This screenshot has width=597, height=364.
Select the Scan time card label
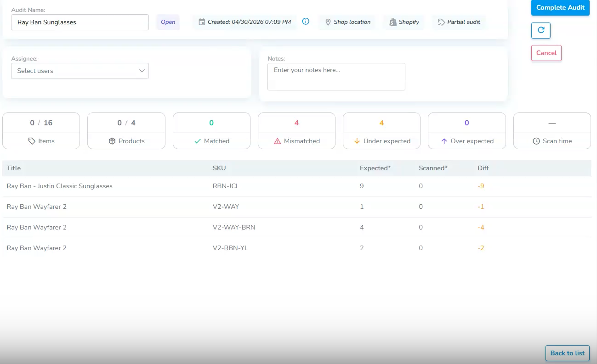tap(557, 141)
